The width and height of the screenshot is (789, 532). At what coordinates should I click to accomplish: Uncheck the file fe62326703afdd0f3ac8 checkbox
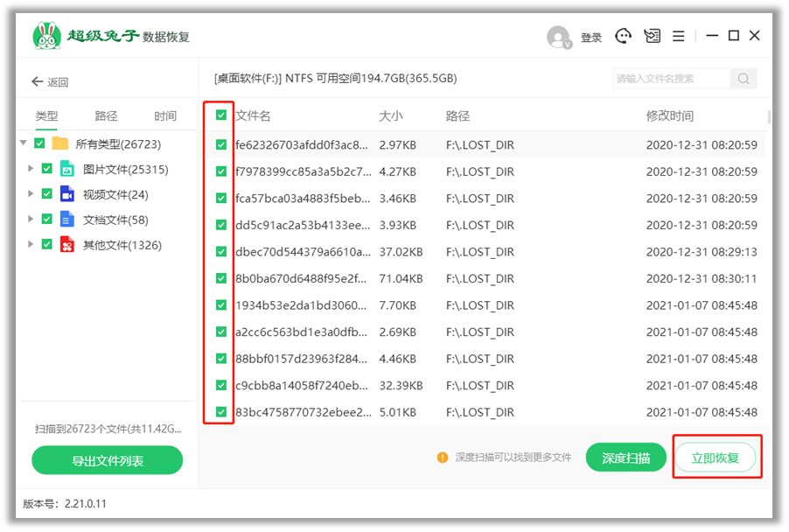pyautogui.click(x=221, y=144)
